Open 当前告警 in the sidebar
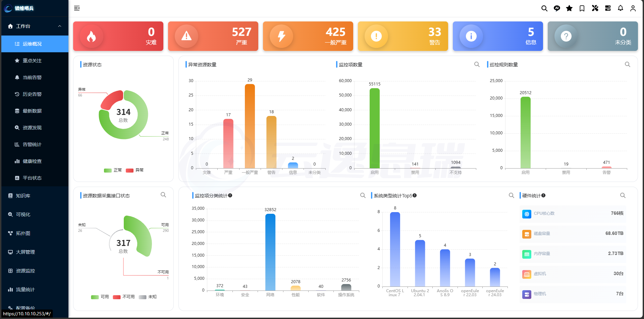Image resolution: width=644 pixels, height=319 pixels. click(x=35, y=77)
